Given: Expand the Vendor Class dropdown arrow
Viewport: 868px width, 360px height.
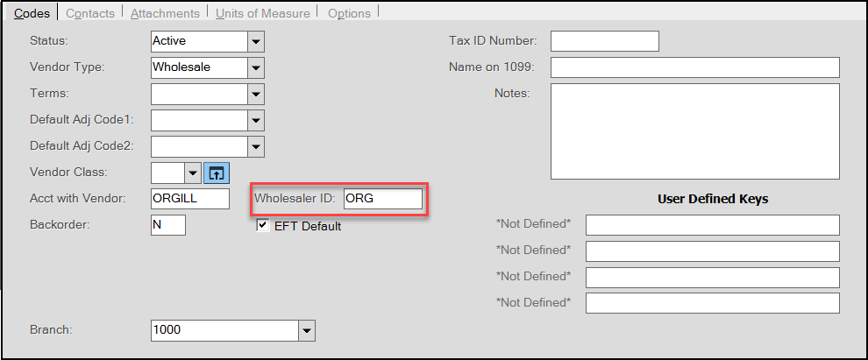Looking at the screenshot, I should tap(193, 173).
